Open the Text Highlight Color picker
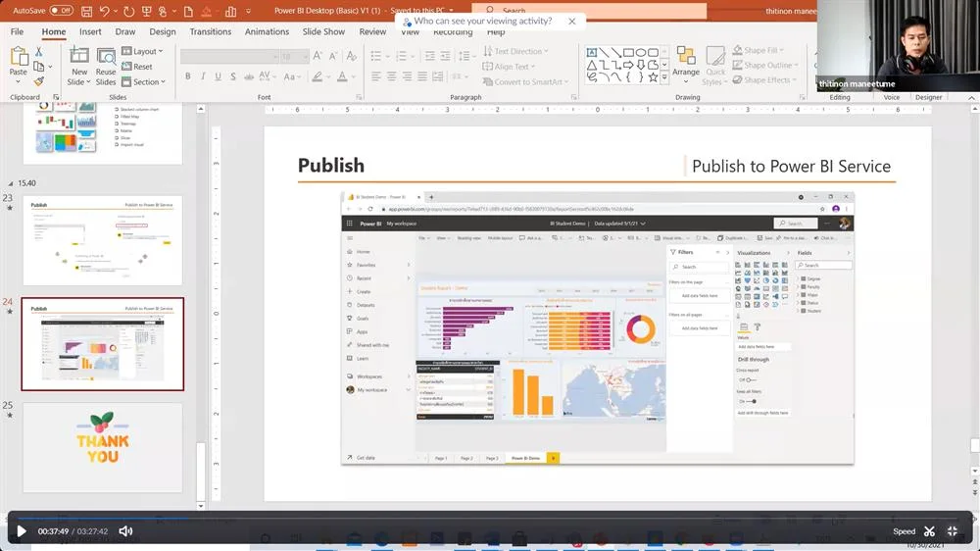This screenshot has height=551, width=980. click(x=319, y=76)
